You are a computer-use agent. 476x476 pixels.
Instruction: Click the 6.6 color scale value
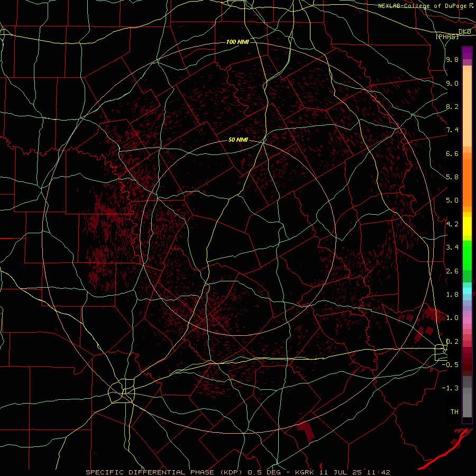click(x=452, y=153)
